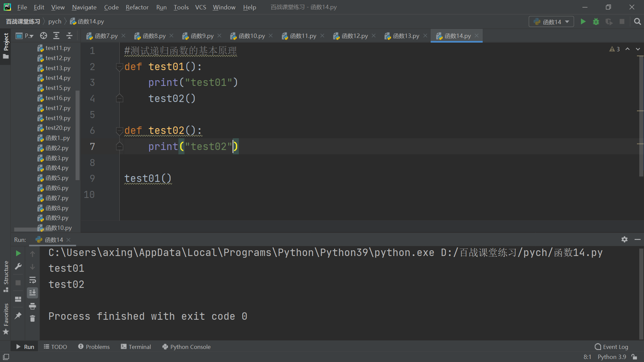Go up the stack trace arrow
644x362 pixels.
(x=33, y=254)
